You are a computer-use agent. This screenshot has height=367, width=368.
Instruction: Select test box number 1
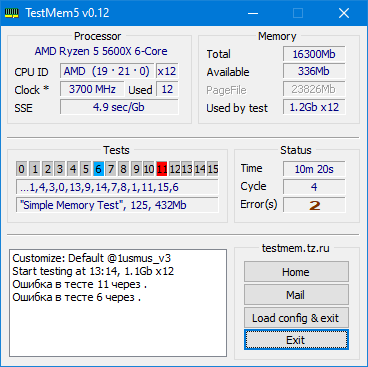coord(35,169)
